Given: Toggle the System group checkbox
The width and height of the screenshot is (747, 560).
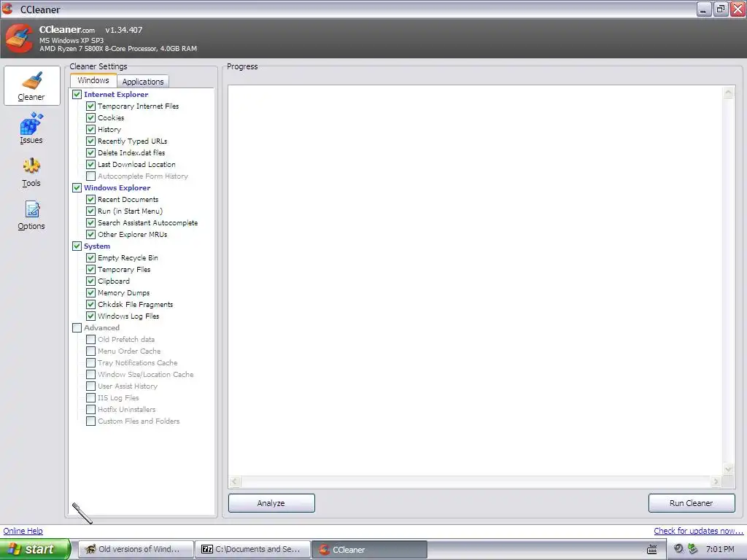Looking at the screenshot, I should (77, 246).
